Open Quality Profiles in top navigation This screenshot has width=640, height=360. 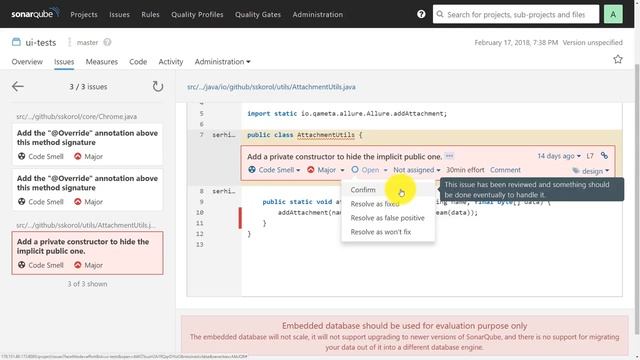coord(197,14)
